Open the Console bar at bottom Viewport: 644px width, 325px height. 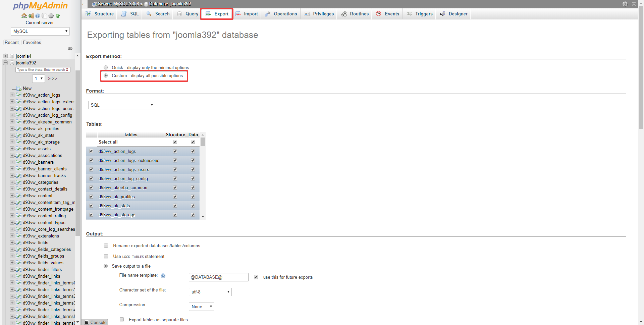click(95, 322)
